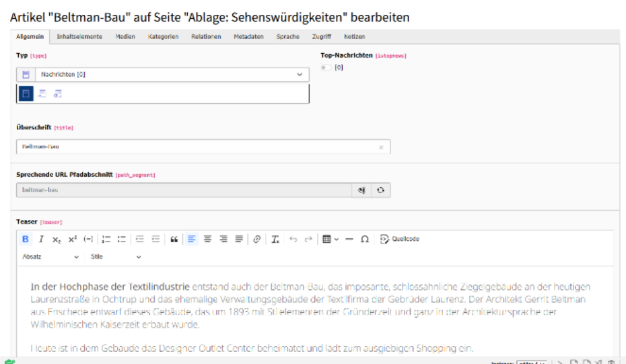Select the second type icon option
This screenshot has width=626, height=364.
point(42,94)
